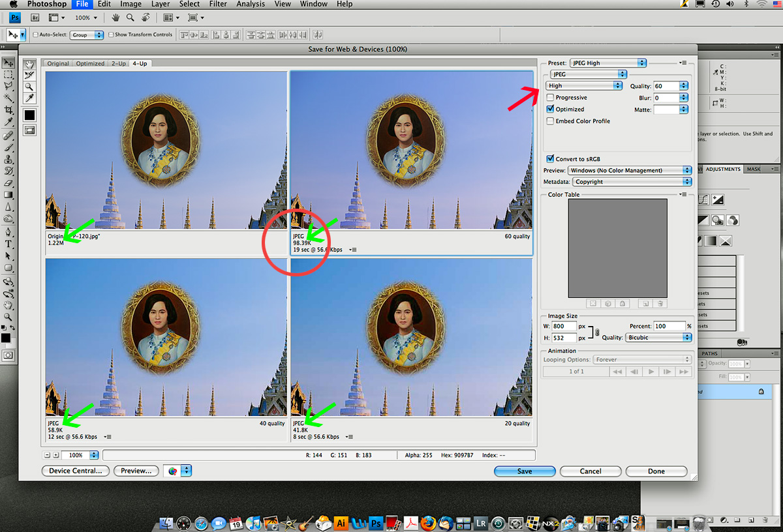Enable the Progressive checkbox

[551, 98]
